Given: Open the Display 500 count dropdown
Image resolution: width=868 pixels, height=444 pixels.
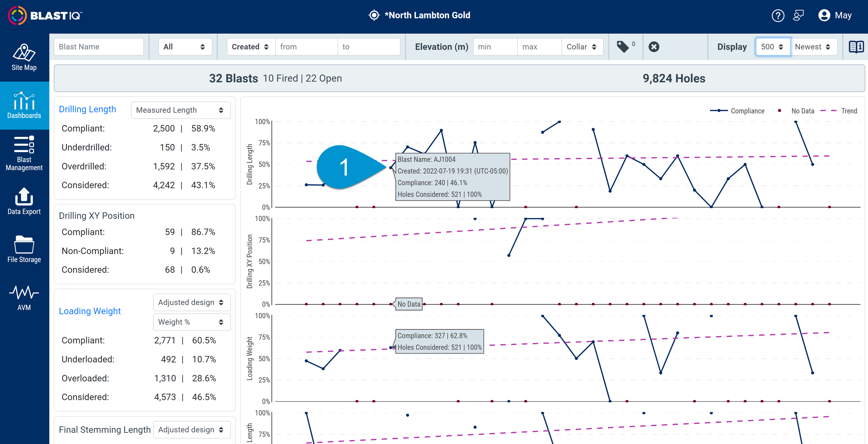Looking at the screenshot, I should click(x=772, y=47).
